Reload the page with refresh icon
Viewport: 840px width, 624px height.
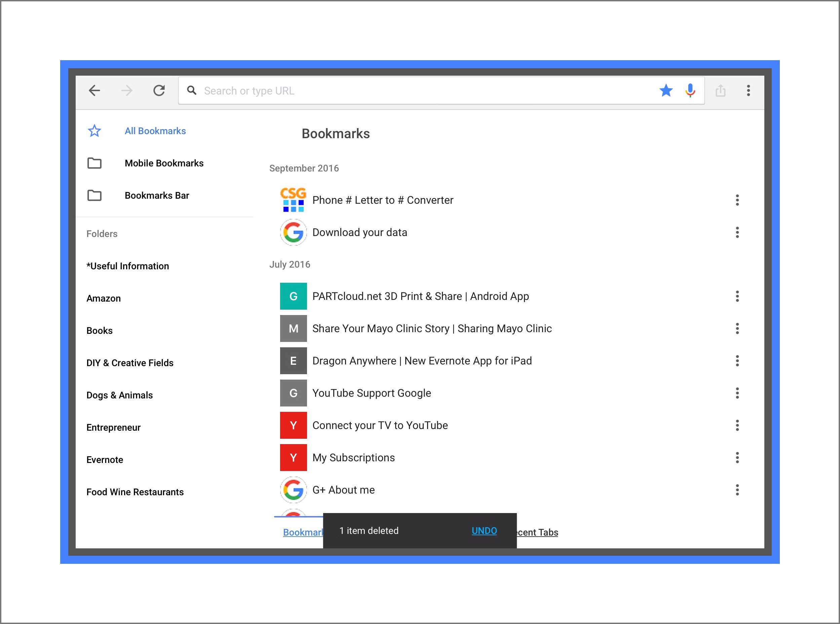[x=159, y=91]
